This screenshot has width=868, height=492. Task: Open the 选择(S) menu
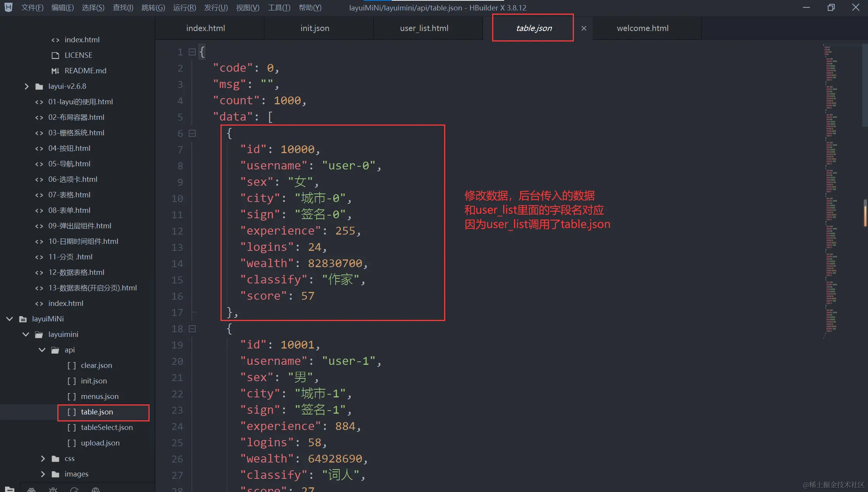[93, 7]
